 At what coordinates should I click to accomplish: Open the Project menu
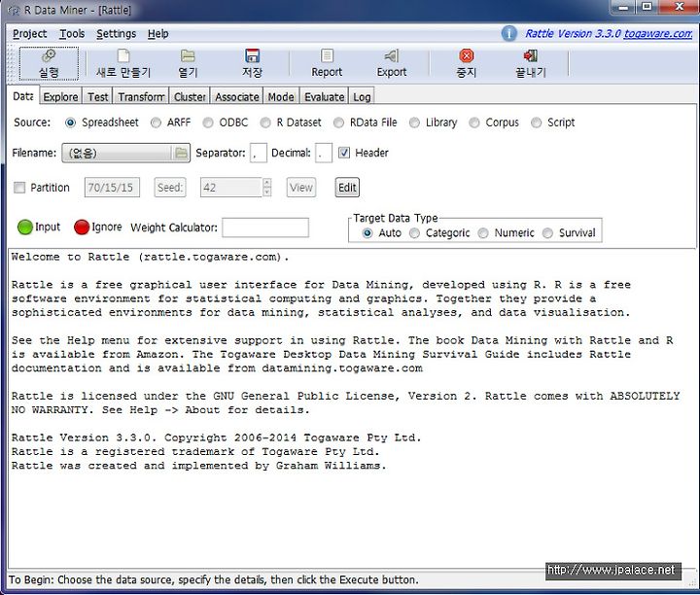click(x=29, y=34)
